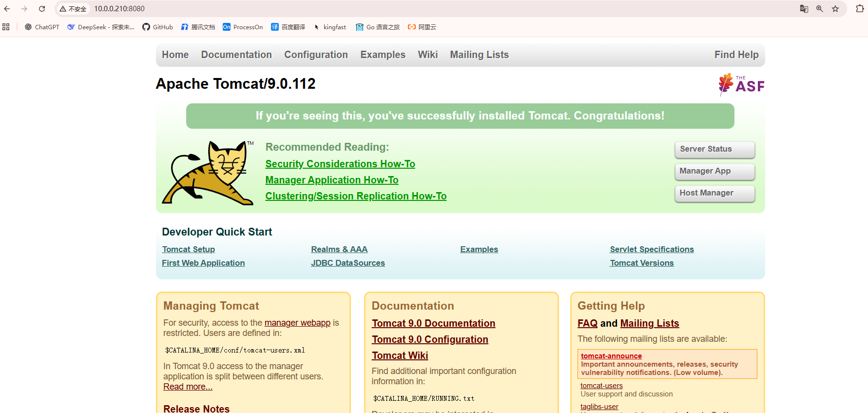The width and height of the screenshot is (868, 413).
Task: Open Wiki in the navigation bar
Action: coord(428,55)
